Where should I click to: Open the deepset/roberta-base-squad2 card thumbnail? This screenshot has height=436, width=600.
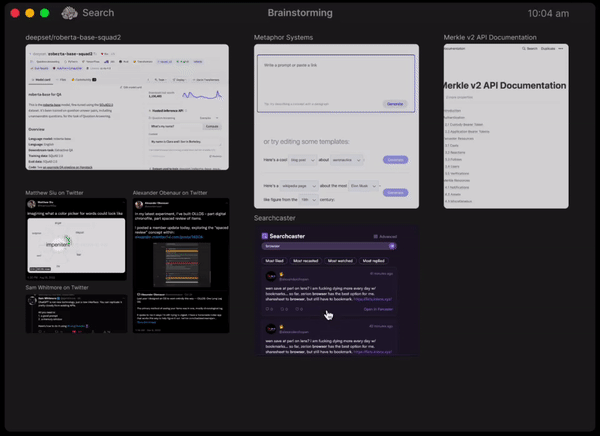127,107
